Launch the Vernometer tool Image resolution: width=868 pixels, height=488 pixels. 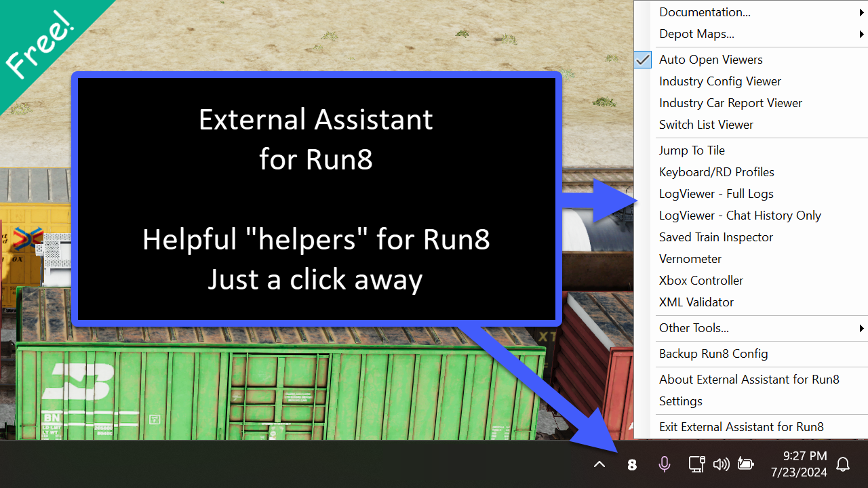point(690,259)
